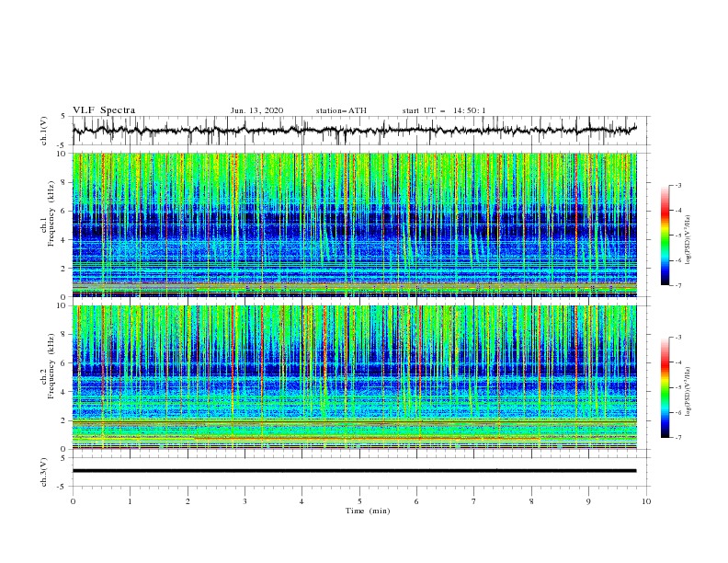Click the ch.3(V) axis label

(44, 472)
